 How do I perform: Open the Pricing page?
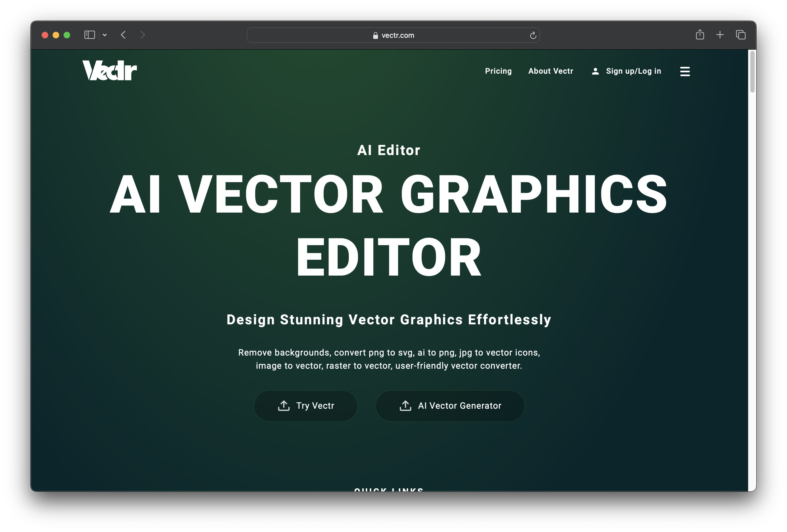pos(498,71)
